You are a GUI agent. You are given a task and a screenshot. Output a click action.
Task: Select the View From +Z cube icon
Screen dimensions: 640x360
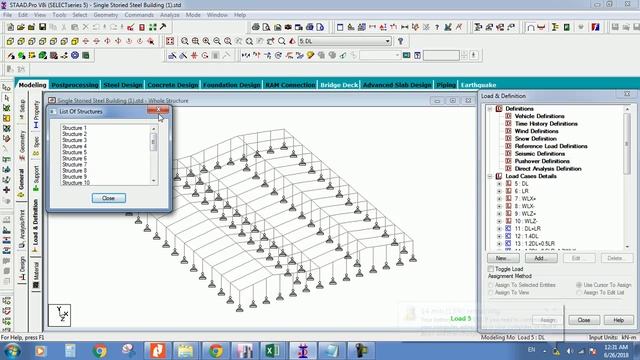10,41
